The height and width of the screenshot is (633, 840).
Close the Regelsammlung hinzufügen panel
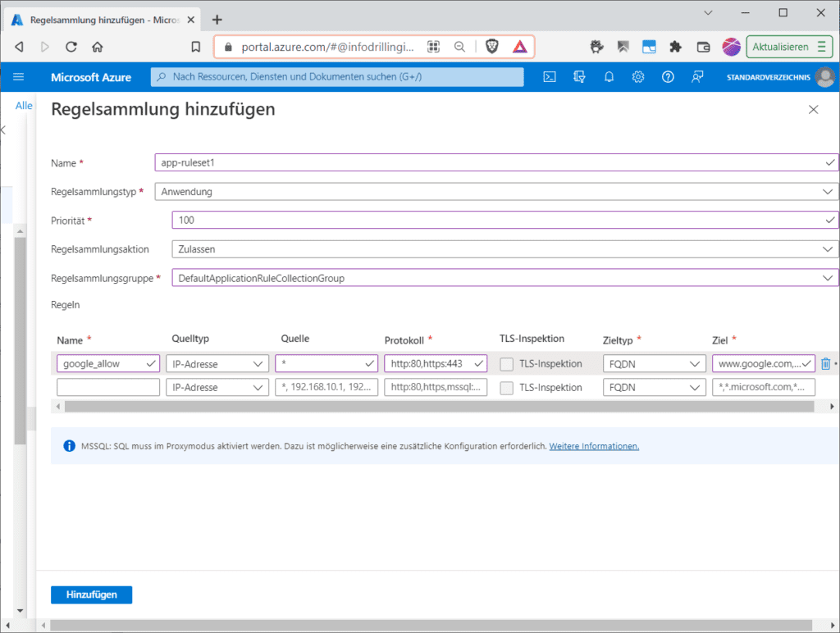click(x=813, y=109)
